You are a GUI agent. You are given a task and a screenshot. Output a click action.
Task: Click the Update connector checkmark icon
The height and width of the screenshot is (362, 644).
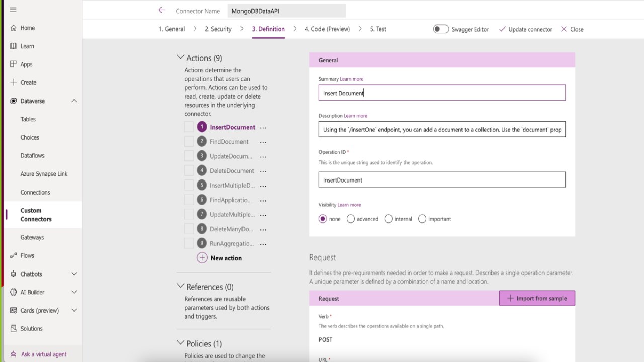(x=502, y=29)
